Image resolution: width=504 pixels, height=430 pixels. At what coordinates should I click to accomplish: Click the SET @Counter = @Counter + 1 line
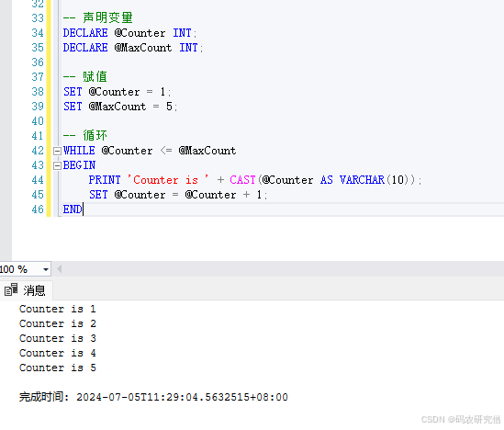pos(178,195)
